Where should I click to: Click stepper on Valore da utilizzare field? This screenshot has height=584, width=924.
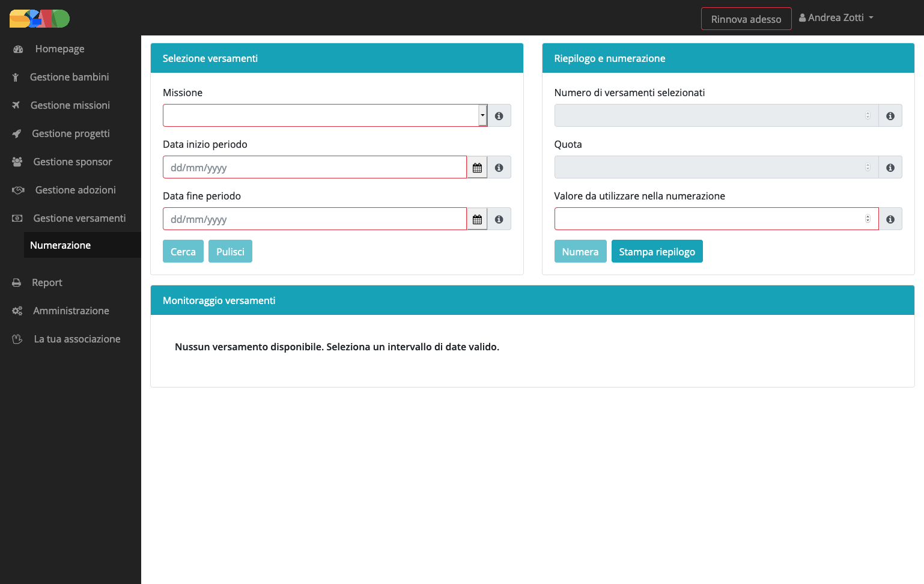868,219
